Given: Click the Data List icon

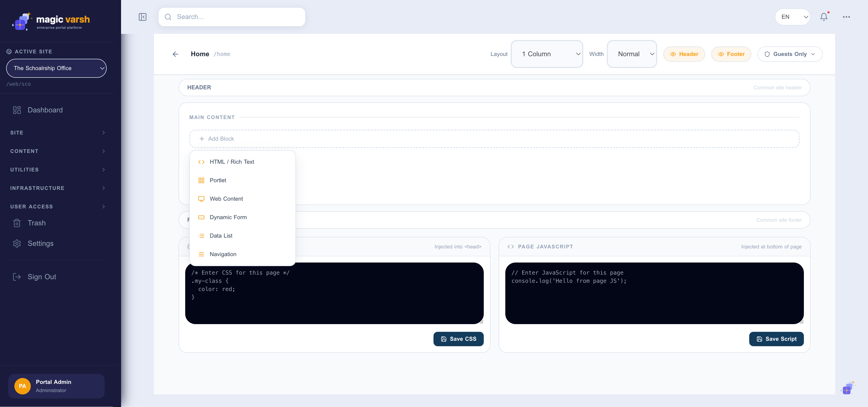Looking at the screenshot, I should pos(201,236).
